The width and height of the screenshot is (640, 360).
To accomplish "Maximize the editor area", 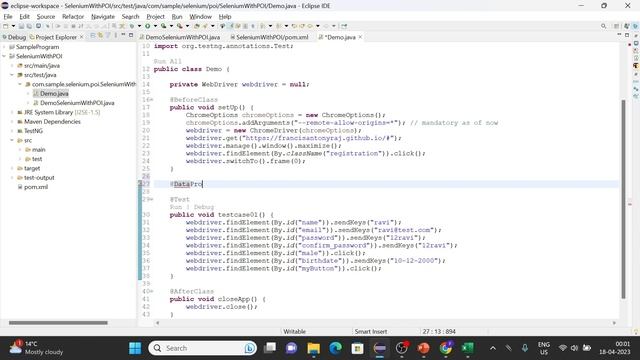I will pyautogui.click(x=627, y=36).
